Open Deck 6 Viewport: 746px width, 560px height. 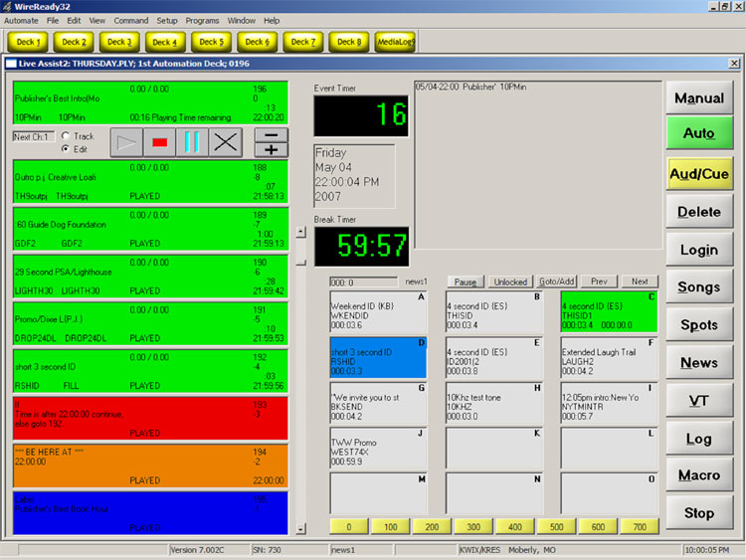click(x=257, y=42)
